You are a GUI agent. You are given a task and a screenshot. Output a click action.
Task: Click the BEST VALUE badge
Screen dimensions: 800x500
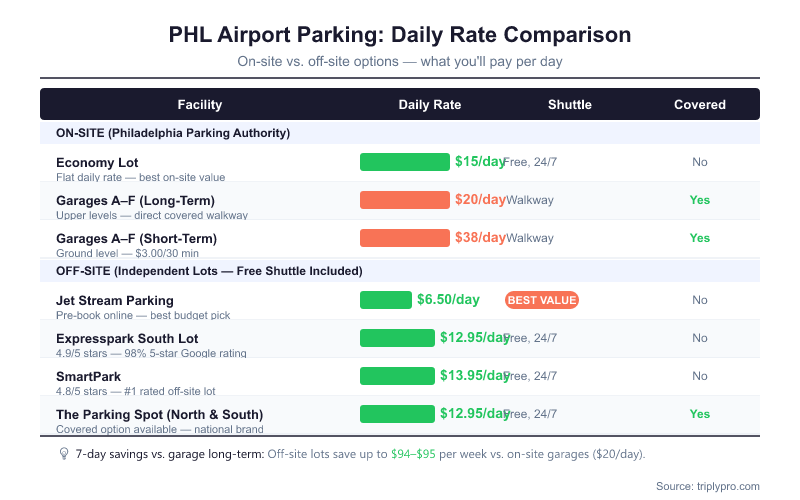click(542, 300)
